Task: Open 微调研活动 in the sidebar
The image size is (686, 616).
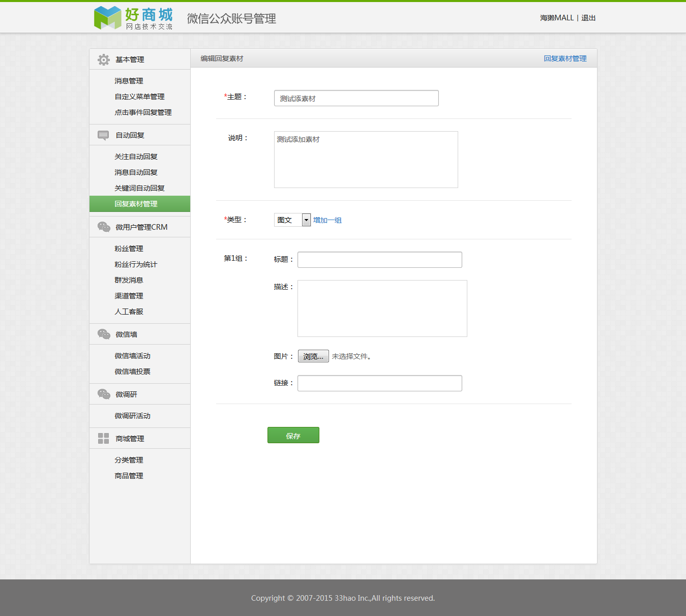Action: [132, 416]
